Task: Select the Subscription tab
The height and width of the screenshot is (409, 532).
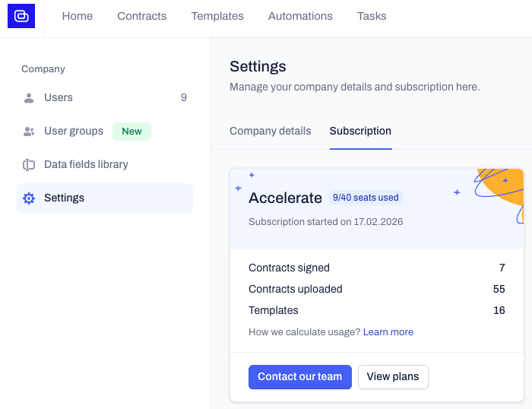Action: point(360,131)
